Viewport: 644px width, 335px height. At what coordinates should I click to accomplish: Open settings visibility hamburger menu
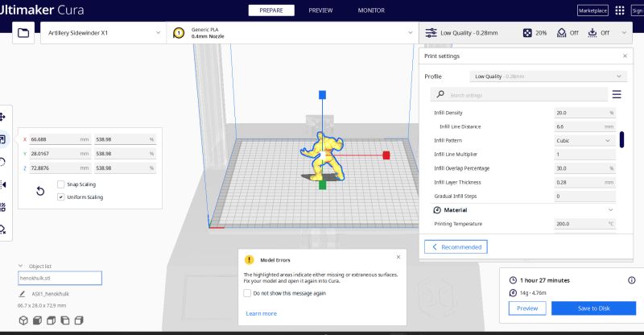pos(617,94)
